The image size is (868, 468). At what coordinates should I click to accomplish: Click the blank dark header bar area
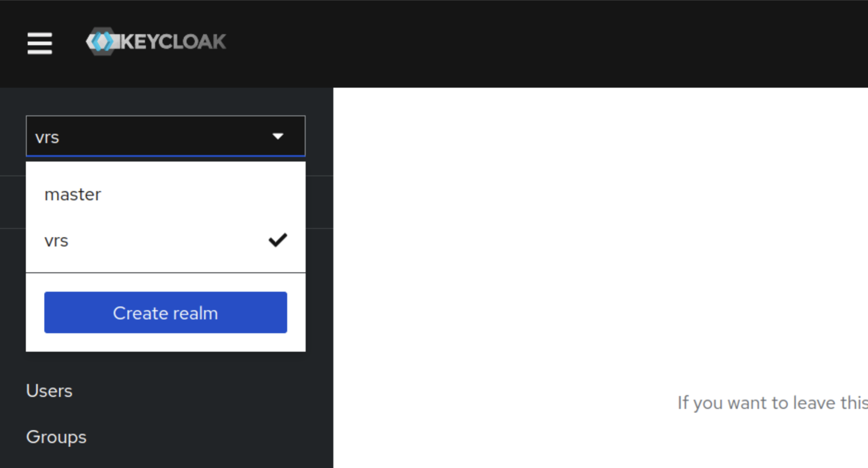(554, 43)
